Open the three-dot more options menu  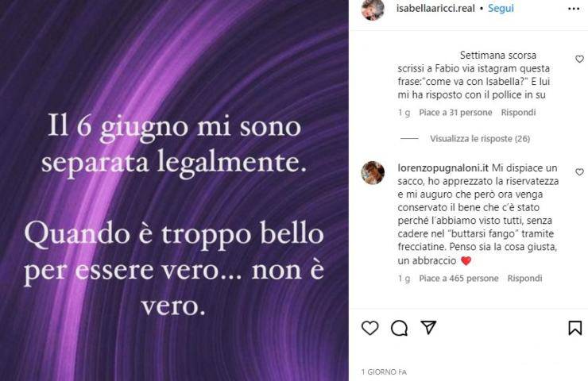pyautogui.click(x=574, y=9)
